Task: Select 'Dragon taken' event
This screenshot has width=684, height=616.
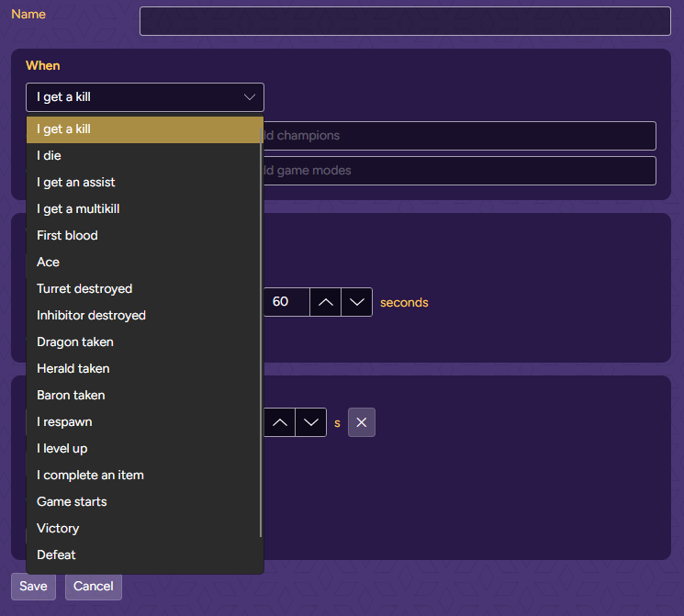Action: pyautogui.click(x=145, y=342)
